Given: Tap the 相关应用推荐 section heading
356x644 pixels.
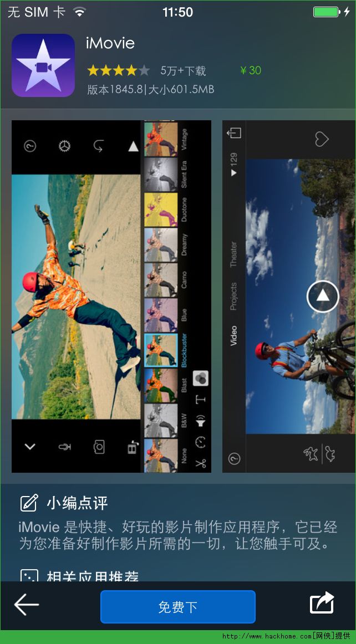Looking at the screenshot, I should point(93,576).
